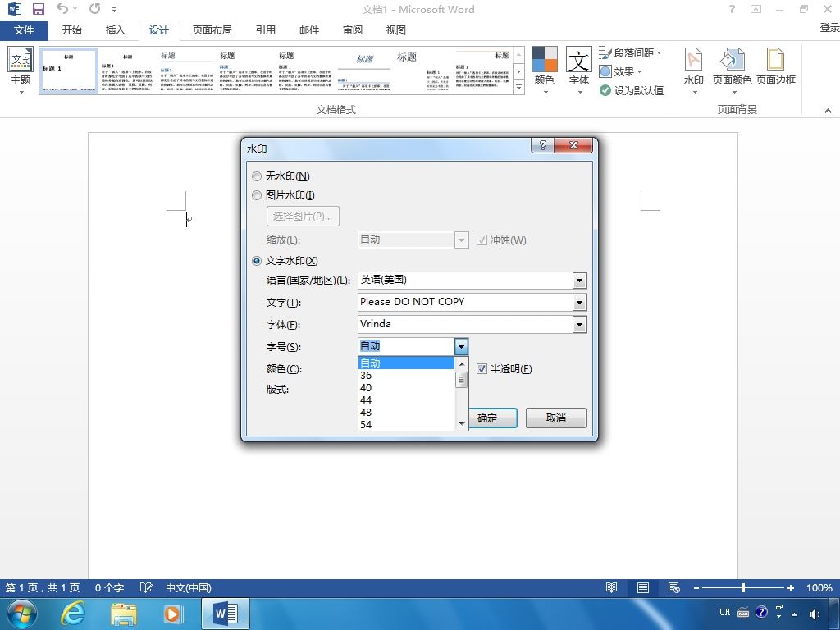Click the watermark dialog help button
Image resolution: width=840 pixels, height=630 pixels.
pos(542,145)
